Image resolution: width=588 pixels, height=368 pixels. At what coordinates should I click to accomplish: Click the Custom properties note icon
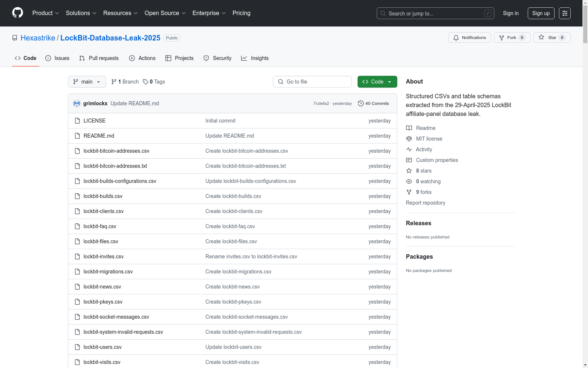[409, 160]
